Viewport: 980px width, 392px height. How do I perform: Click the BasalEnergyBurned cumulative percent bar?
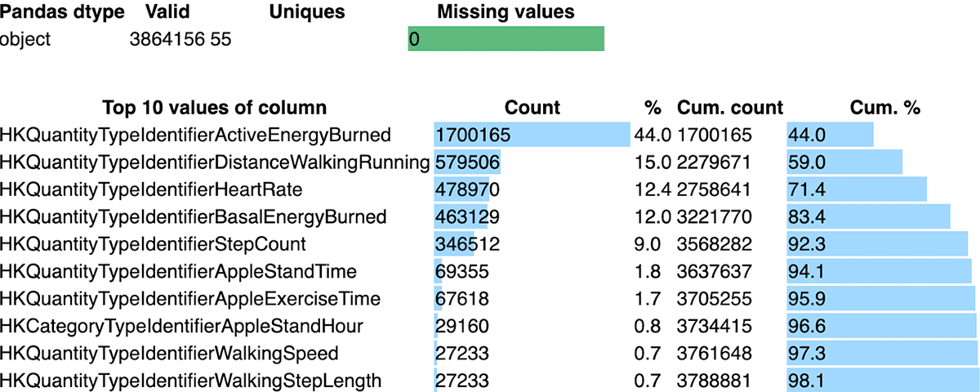[x=868, y=217]
